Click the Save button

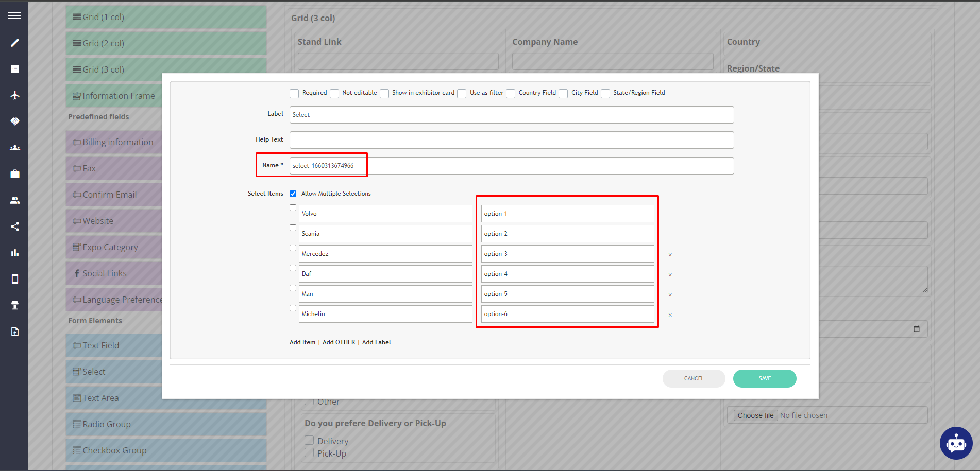(764, 378)
